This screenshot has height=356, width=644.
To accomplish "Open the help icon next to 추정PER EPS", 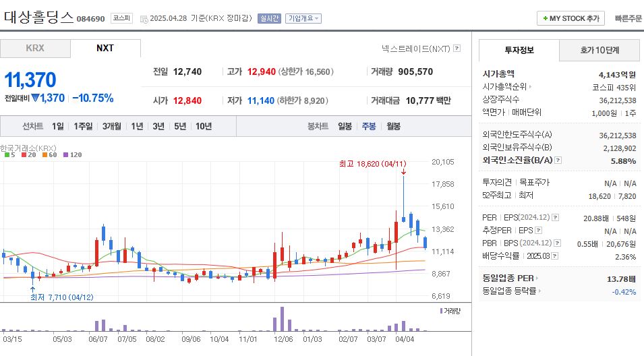I will coord(538,231).
